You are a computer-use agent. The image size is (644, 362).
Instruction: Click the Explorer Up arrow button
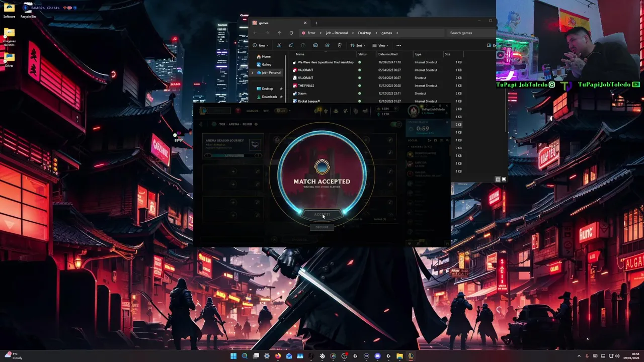pos(279,33)
